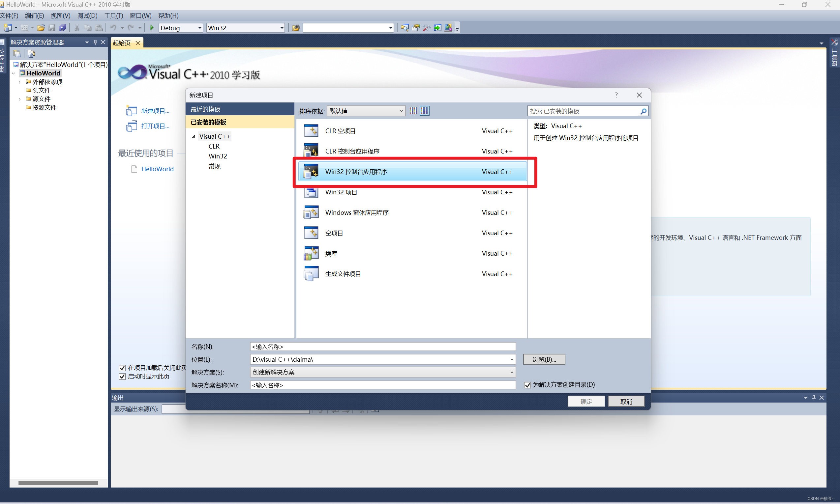Uncheck 在项目加载后关闭此页 option
The image size is (840, 504).
click(122, 368)
